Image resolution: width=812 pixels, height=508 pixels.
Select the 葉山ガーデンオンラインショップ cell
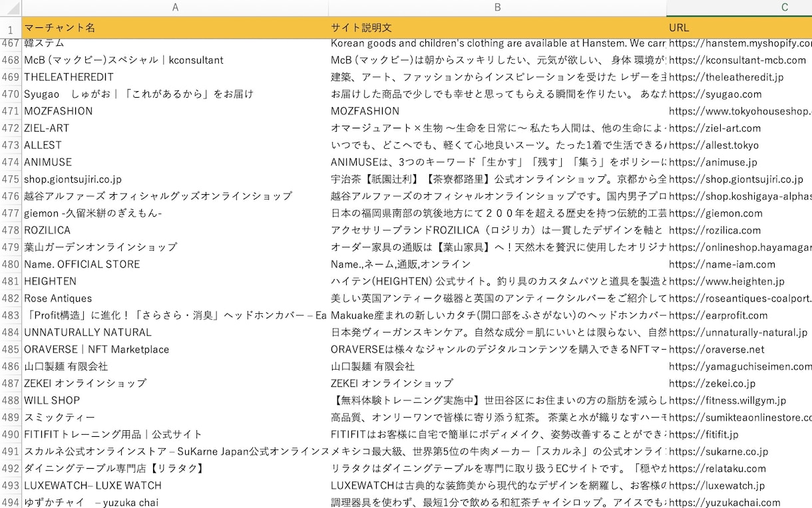click(175, 247)
